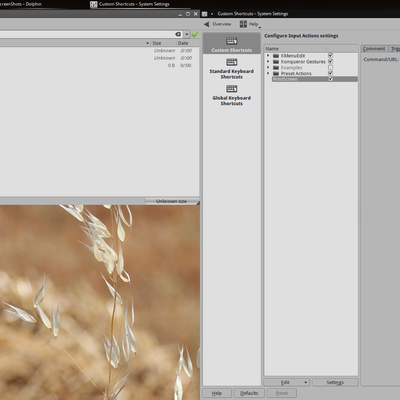The image size is (400, 400).
Task: Expand the Preset Actions group
Action: pos(268,73)
